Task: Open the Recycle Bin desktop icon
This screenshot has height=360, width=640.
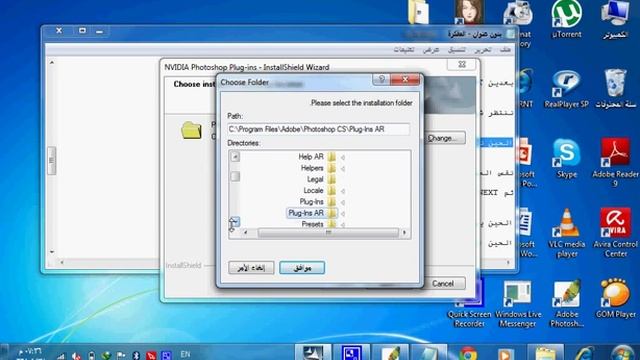Action: click(x=616, y=89)
